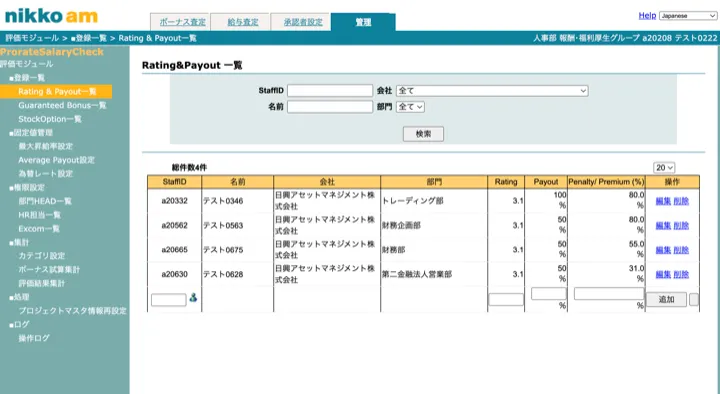Click the new-row Payout input field
The width and height of the screenshot is (720, 394).
pos(549,293)
